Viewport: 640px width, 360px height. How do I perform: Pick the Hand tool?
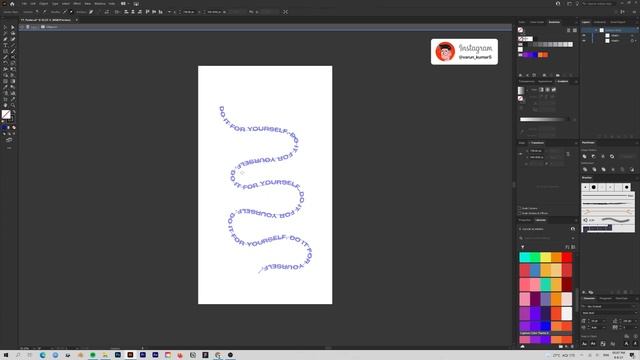(5, 105)
